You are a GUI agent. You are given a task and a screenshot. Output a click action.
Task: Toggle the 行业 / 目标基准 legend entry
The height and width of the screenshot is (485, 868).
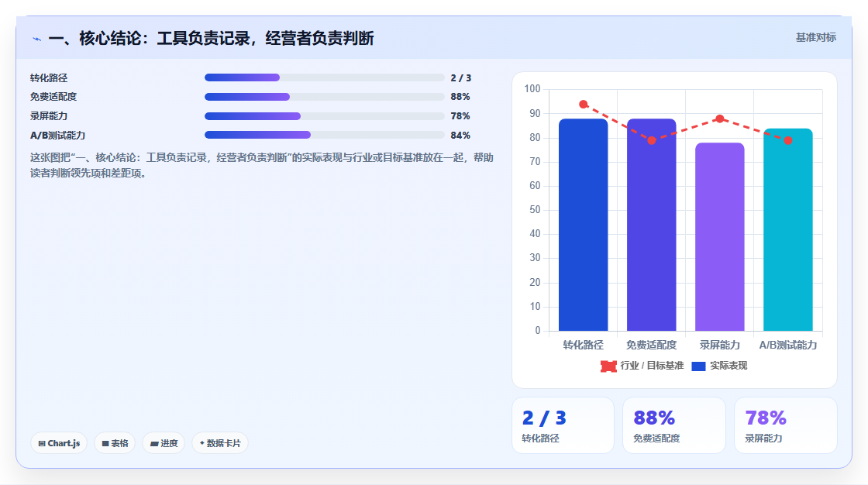pos(642,366)
